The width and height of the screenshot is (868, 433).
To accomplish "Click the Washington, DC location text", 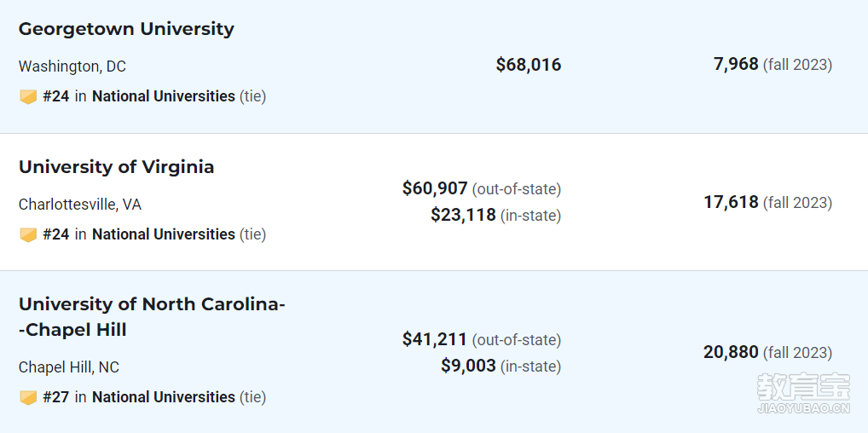I will [x=72, y=66].
